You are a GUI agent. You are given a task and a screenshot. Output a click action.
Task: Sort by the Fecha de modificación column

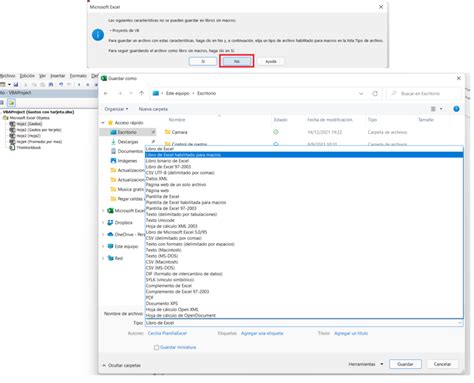click(330, 120)
